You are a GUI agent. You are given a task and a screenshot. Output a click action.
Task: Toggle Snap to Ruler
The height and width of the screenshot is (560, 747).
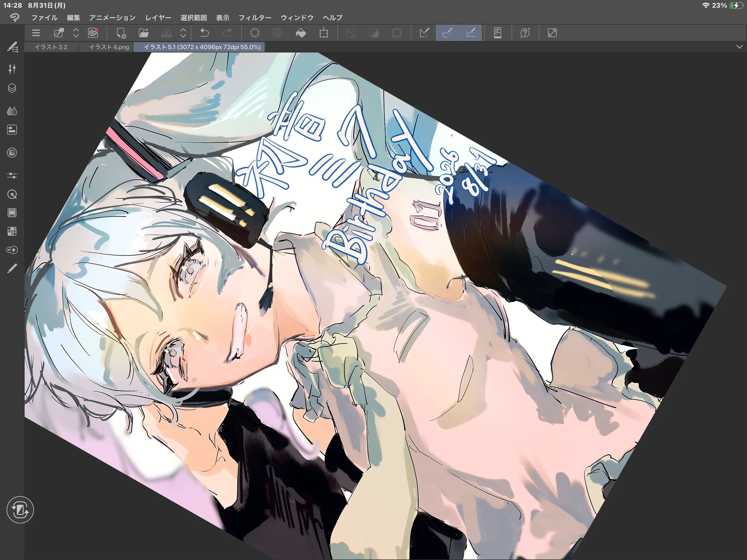(x=424, y=33)
